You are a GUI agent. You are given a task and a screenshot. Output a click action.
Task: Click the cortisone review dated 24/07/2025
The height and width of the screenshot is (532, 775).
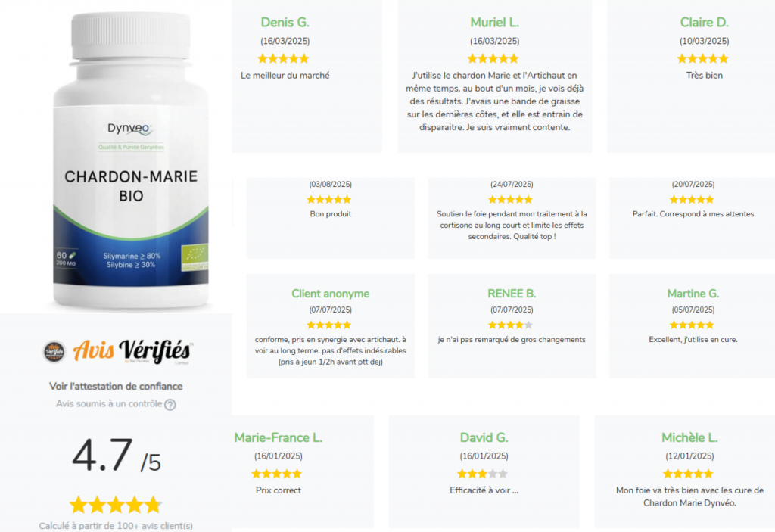[x=512, y=225]
